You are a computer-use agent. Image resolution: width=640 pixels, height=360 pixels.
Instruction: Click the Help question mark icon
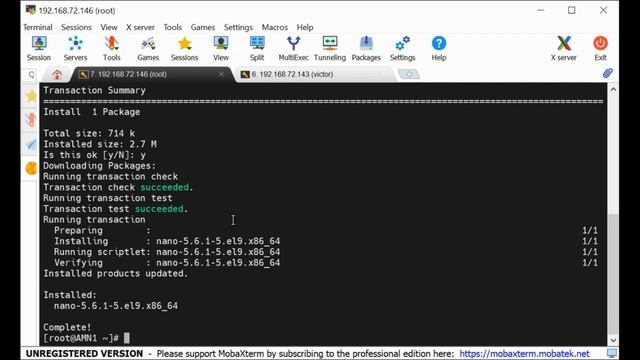pos(439,48)
